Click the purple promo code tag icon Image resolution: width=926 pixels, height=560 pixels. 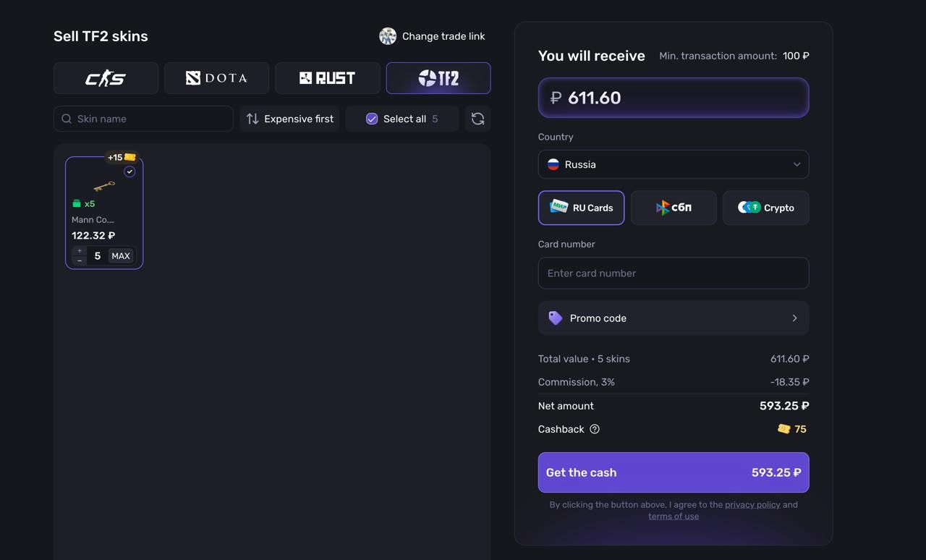point(555,318)
